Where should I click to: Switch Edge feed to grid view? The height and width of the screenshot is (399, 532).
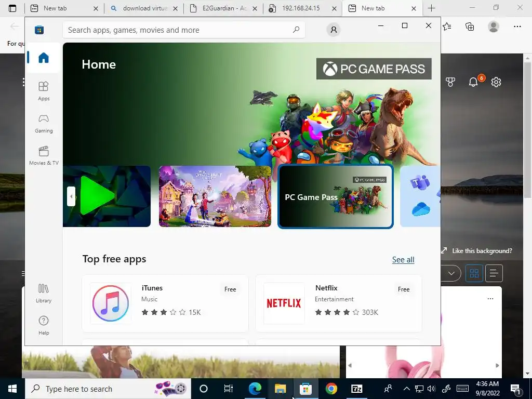pyautogui.click(x=474, y=273)
